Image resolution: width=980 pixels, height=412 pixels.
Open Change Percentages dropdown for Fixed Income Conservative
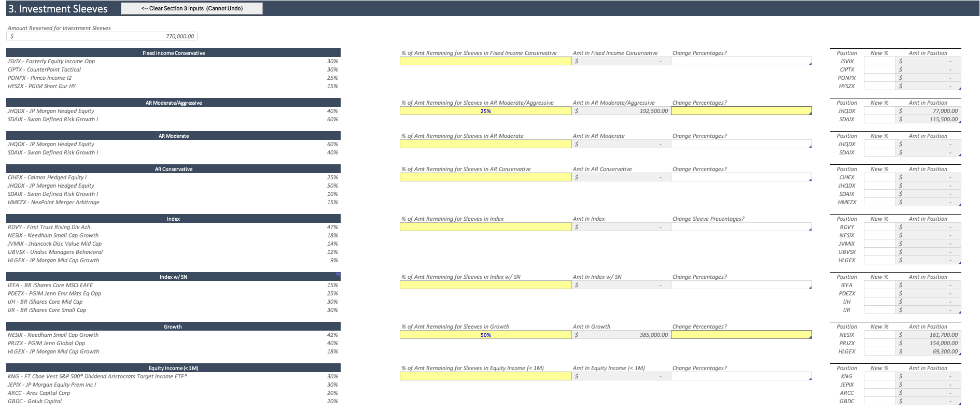[741, 61]
